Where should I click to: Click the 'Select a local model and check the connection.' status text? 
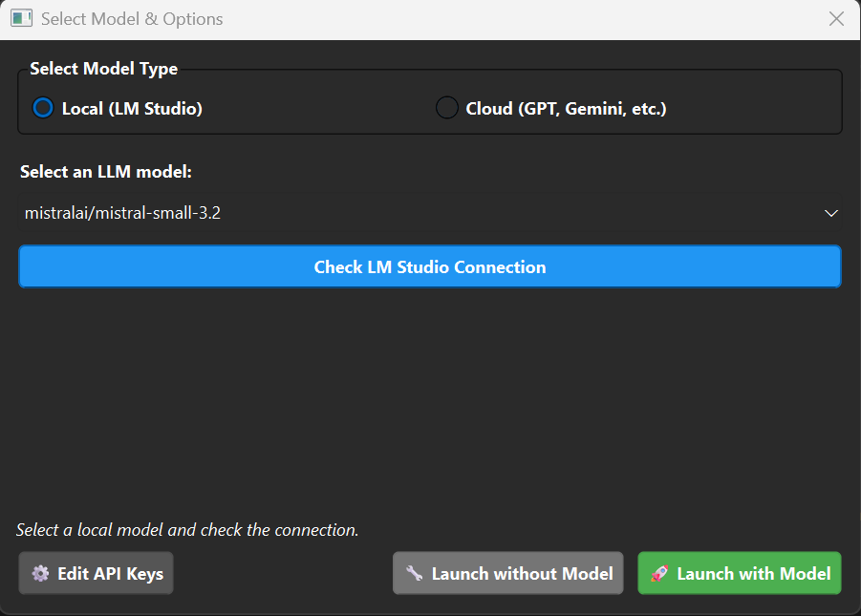[x=187, y=530]
